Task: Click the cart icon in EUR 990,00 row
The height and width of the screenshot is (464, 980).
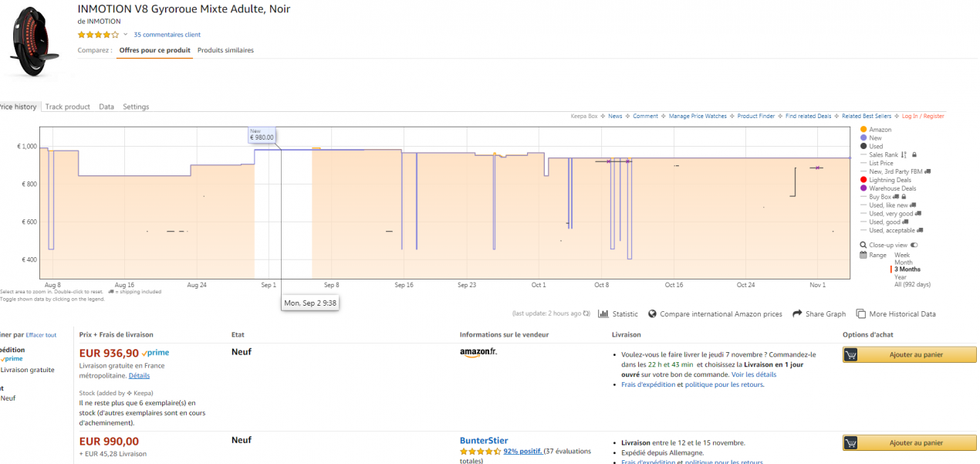Action: point(850,443)
